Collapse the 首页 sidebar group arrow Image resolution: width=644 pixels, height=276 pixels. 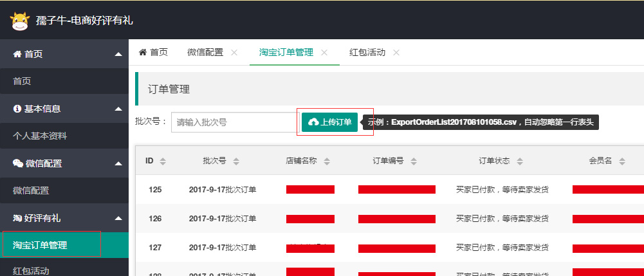tap(118, 54)
